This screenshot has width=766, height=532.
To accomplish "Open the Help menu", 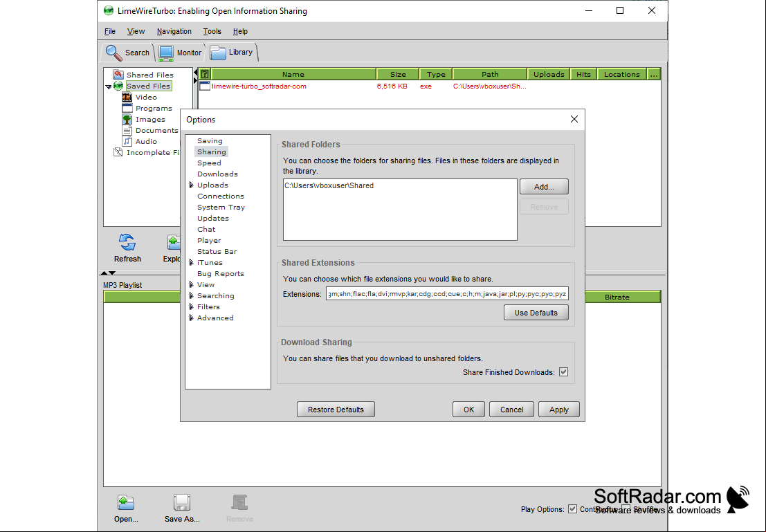I will click(240, 31).
